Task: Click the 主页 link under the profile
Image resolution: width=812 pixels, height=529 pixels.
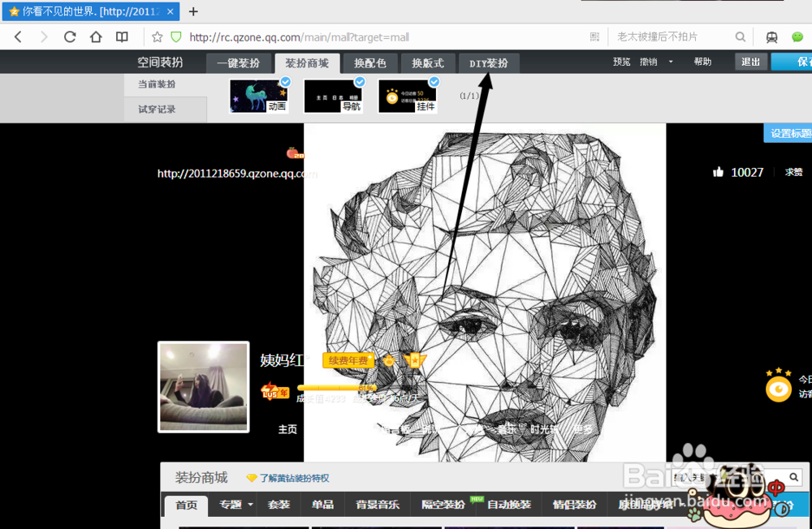Action: point(287,429)
